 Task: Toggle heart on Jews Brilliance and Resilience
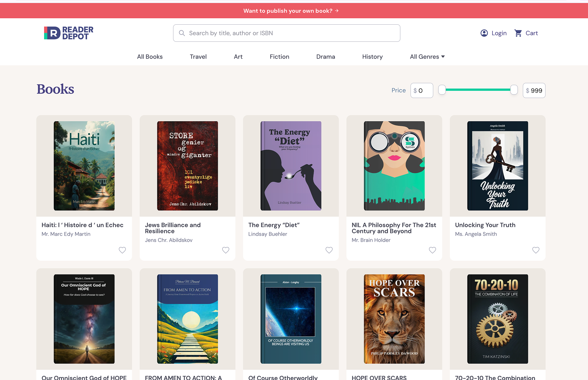coord(226,250)
